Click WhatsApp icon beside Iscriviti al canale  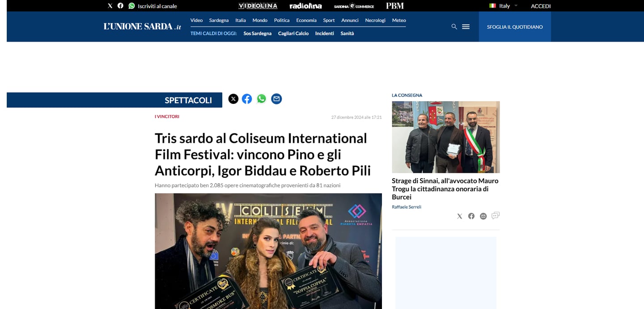point(131,6)
